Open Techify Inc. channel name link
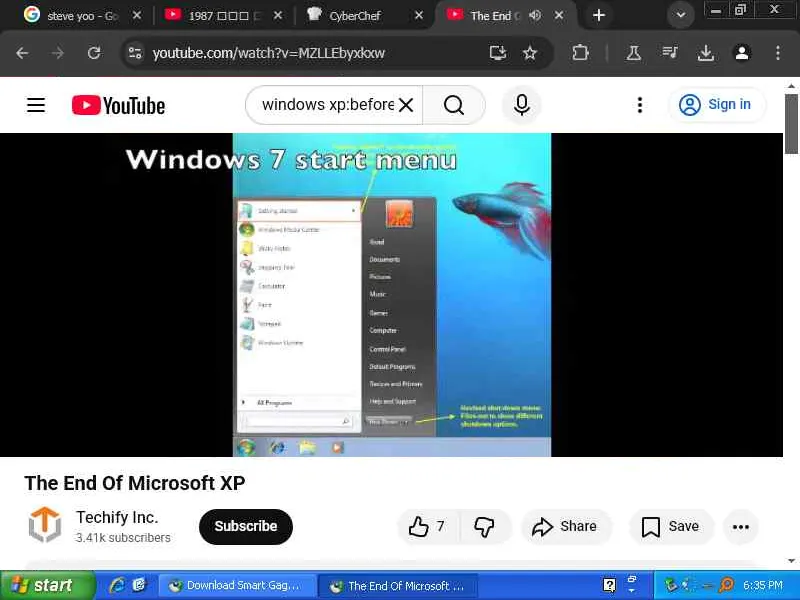 click(117, 517)
